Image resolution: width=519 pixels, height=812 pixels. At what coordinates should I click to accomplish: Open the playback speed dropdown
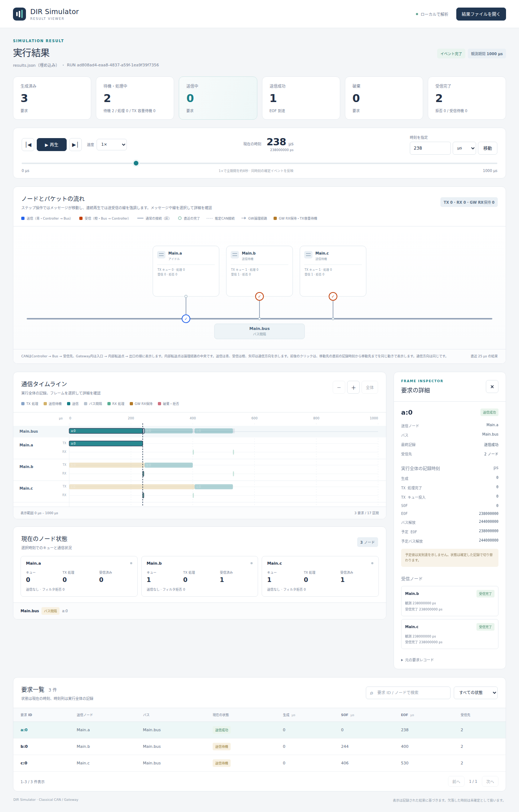point(112,145)
